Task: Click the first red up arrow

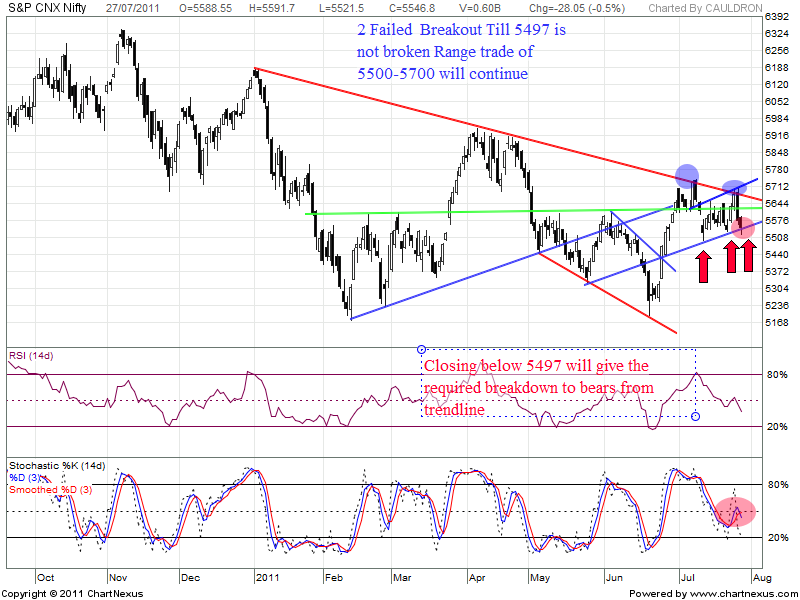Action: [703, 265]
